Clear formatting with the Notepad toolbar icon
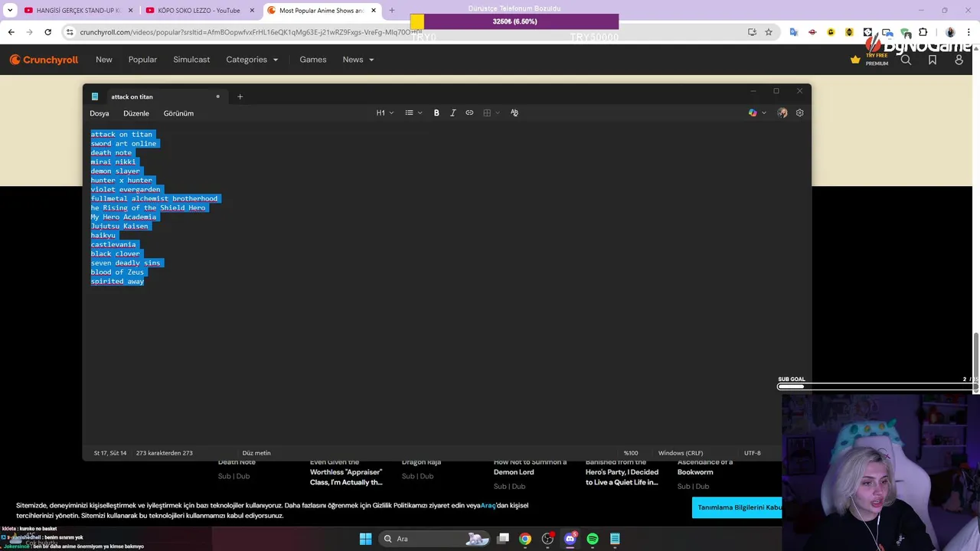The width and height of the screenshot is (980, 551). coord(514,112)
